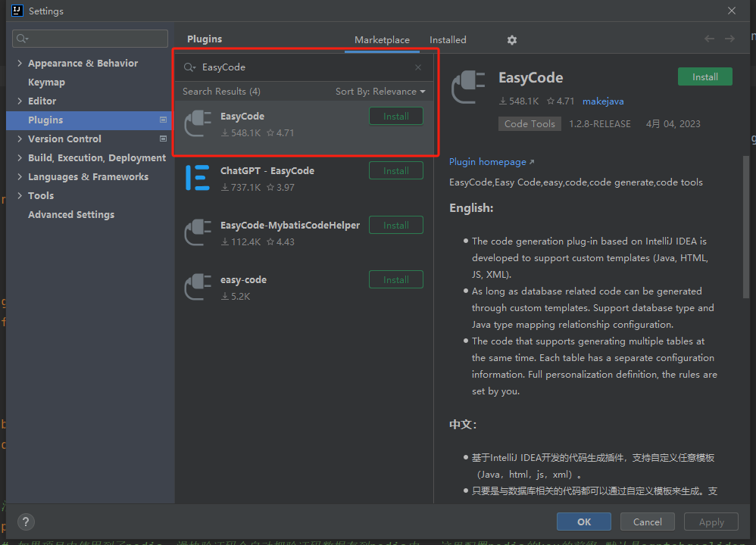Click the 中文: heading in description
Screen dimensions: 756x545
coord(463,425)
